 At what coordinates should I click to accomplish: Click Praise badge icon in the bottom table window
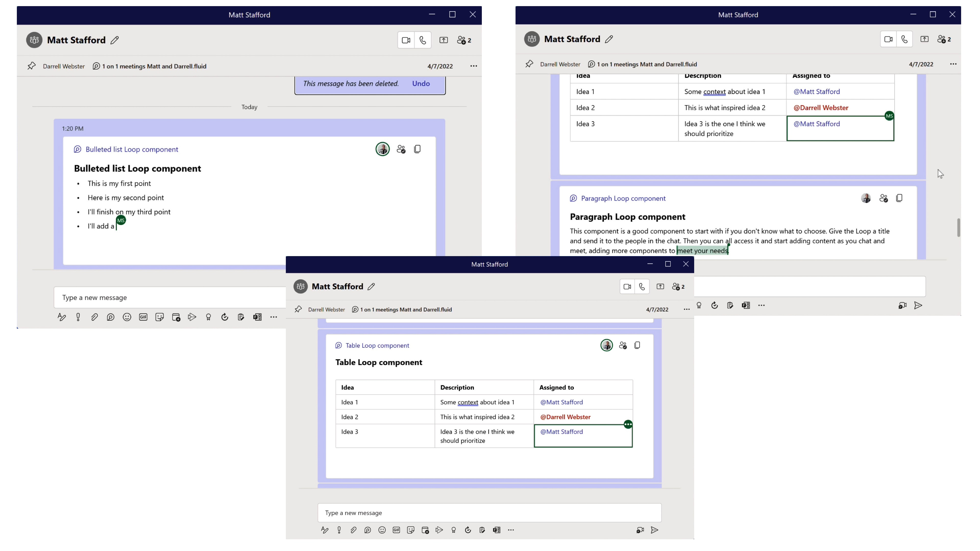pos(454,530)
